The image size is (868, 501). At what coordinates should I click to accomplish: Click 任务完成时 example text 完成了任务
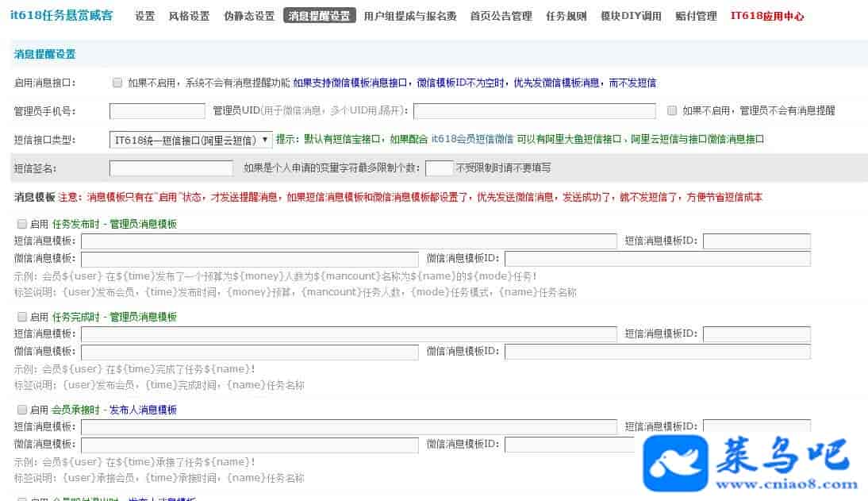coord(134,368)
